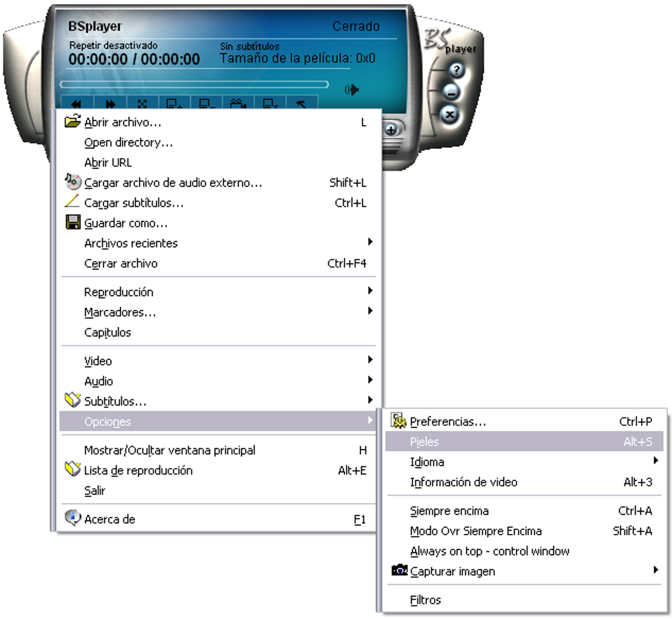Click the seek progress bar

click(194, 84)
